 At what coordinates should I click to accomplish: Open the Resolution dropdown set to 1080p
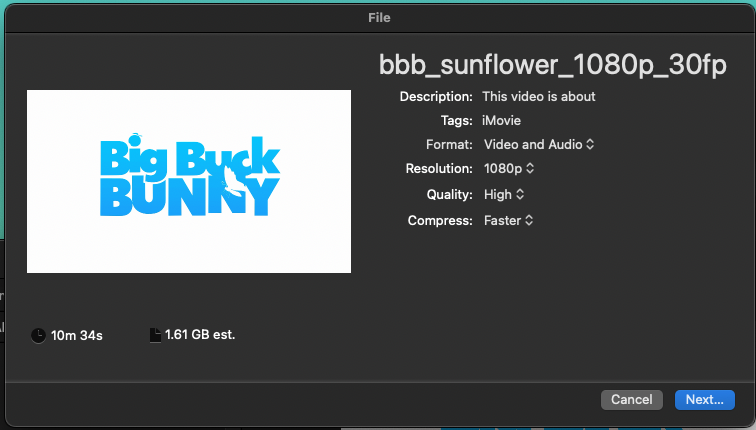509,168
